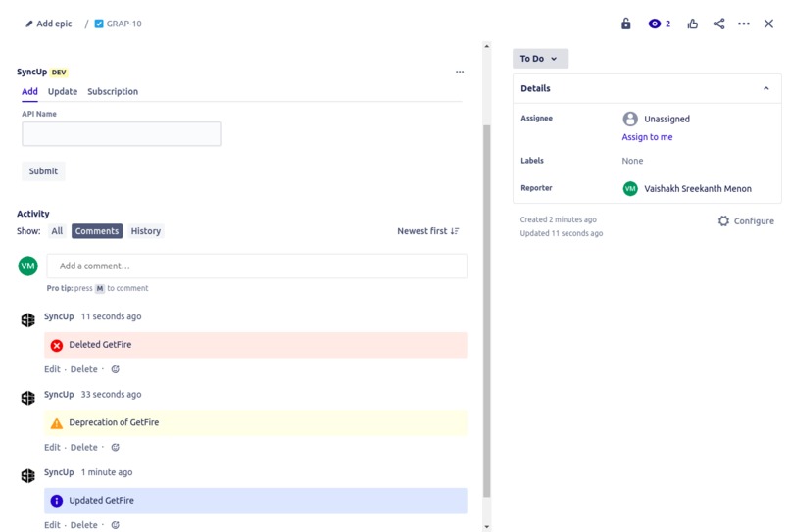Delete the Deprecation of GetFire comment
The height and width of the screenshot is (532, 790).
click(x=83, y=448)
